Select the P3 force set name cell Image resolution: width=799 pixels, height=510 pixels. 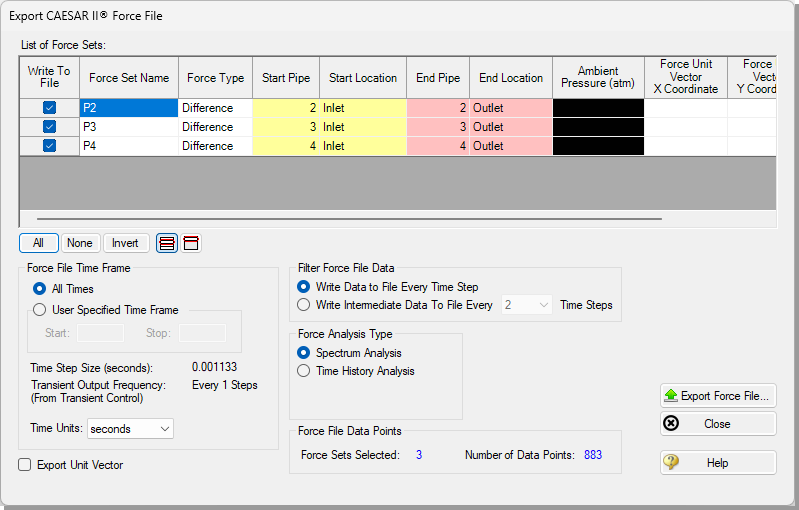(129, 127)
